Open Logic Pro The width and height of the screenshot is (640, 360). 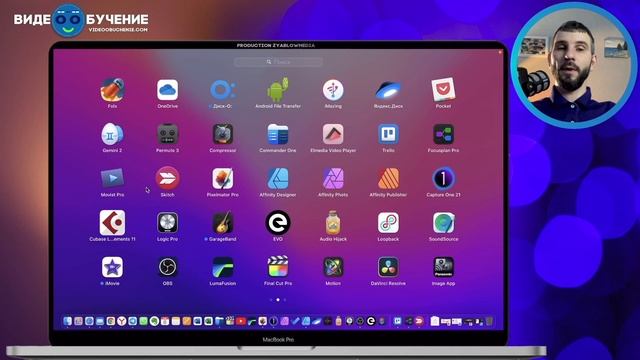167,223
